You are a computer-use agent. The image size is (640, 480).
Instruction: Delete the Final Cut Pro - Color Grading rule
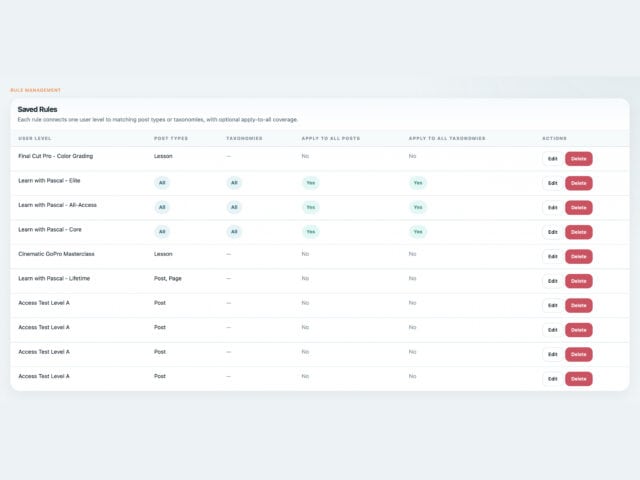[x=578, y=159]
